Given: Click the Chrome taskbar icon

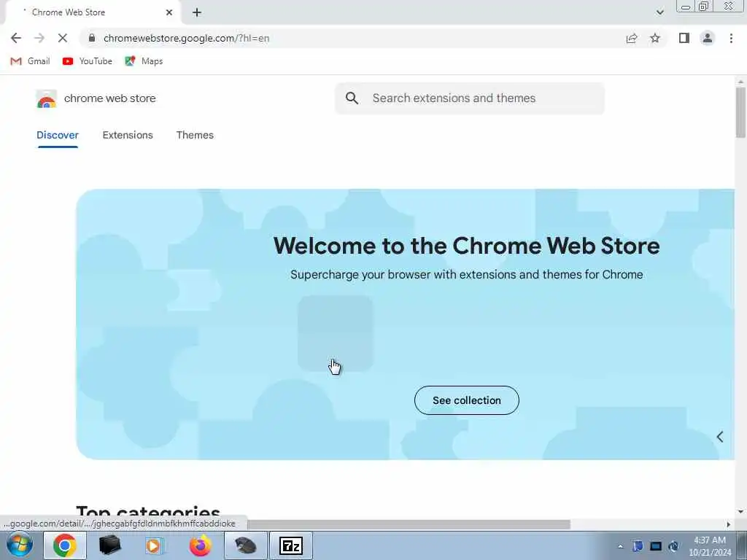Looking at the screenshot, I should (x=65, y=545).
